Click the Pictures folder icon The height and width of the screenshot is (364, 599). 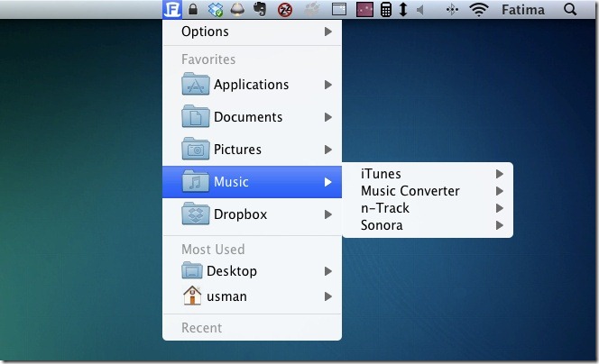pos(196,149)
